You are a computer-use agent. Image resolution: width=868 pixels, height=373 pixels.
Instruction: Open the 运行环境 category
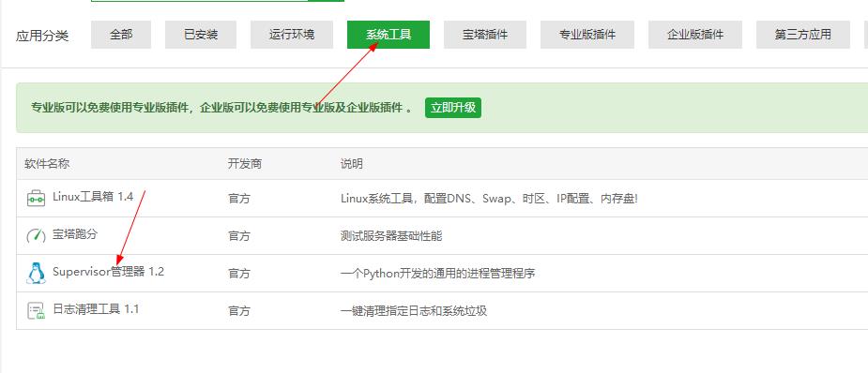click(292, 35)
